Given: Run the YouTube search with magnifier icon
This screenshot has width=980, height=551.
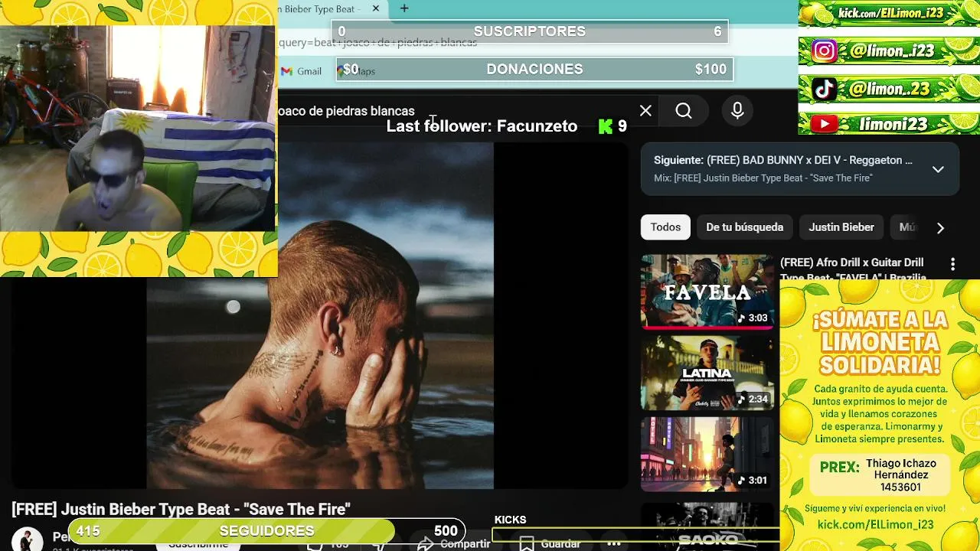Looking at the screenshot, I should (x=684, y=111).
